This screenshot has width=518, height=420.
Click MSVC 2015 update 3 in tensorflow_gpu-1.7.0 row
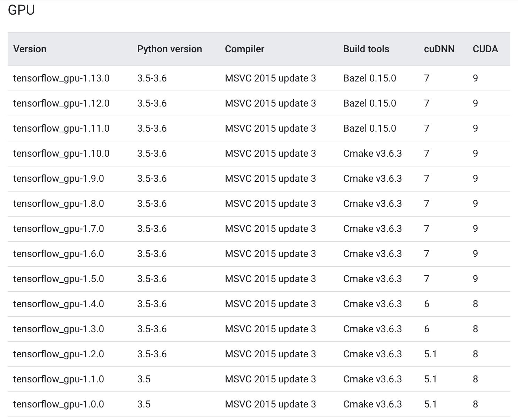click(270, 228)
